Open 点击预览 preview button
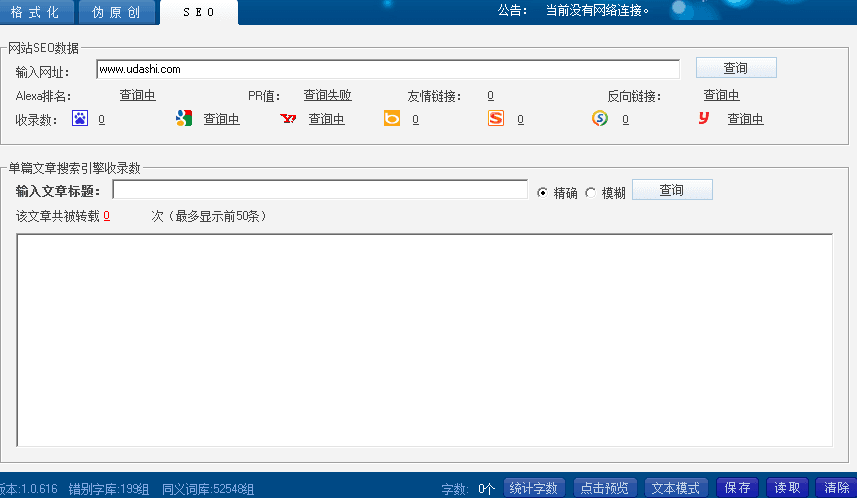Viewport: 857px width, 498px height. (605, 488)
